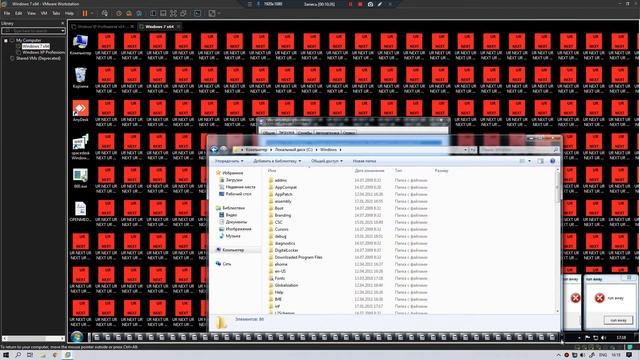
Task: Click the Новая папка button
Action: click(x=364, y=161)
